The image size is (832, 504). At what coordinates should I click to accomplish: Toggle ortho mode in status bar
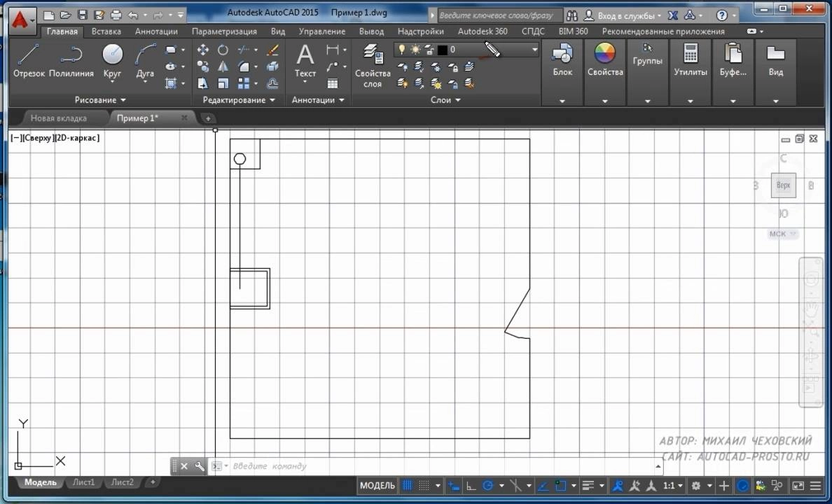pyautogui.click(x=471, y=485)
